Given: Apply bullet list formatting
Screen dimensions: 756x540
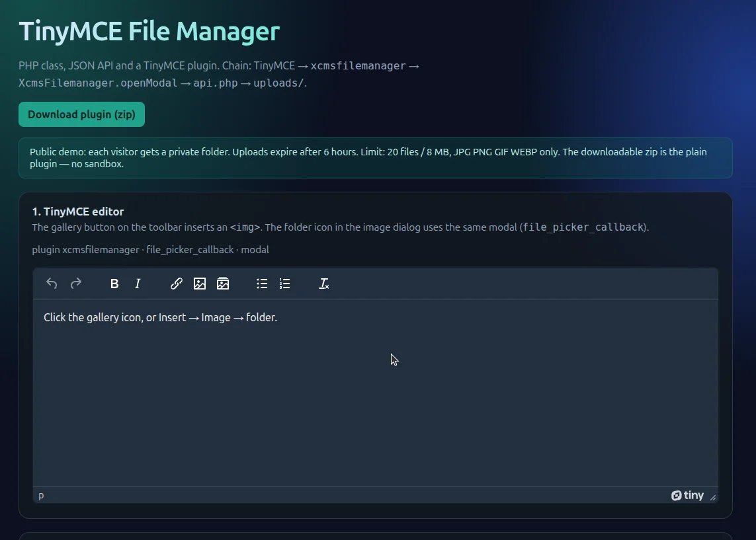Looking at the screenshot, I should tap(262, 284).
